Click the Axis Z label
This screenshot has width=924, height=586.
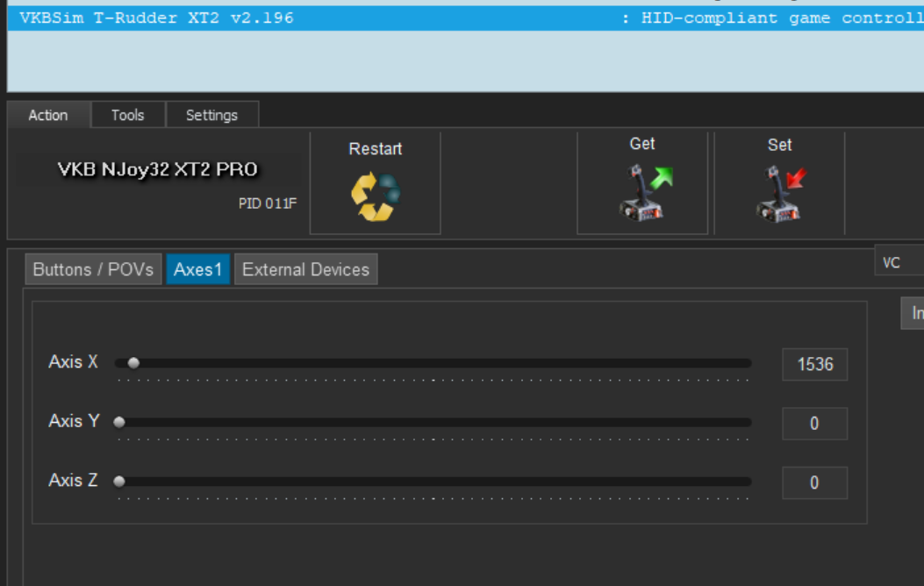tap(73, 480)
